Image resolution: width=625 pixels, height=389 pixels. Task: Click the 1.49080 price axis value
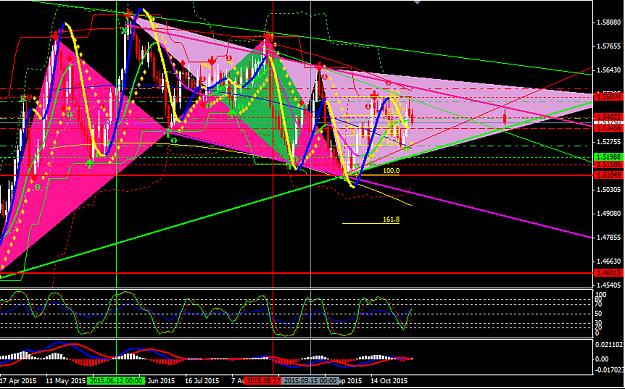click(x=609, y=214)
